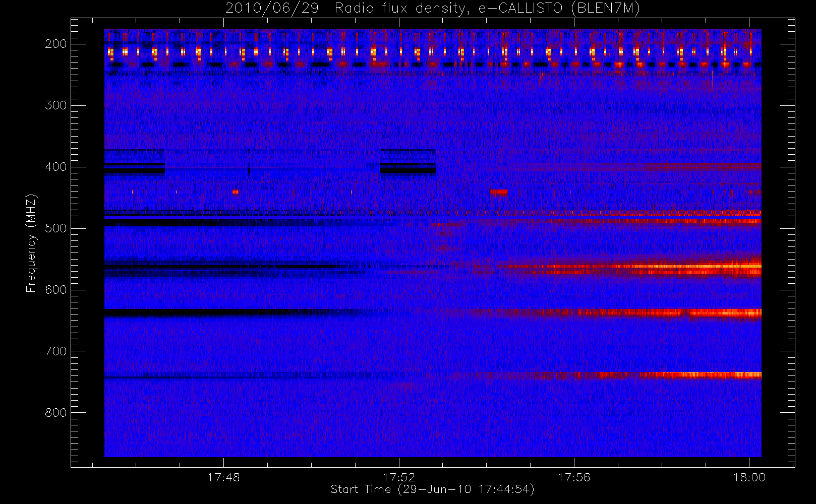Screen dimensions: 816x504
Task: Click the 300 frequency tick label
Action: click(56, 105)
